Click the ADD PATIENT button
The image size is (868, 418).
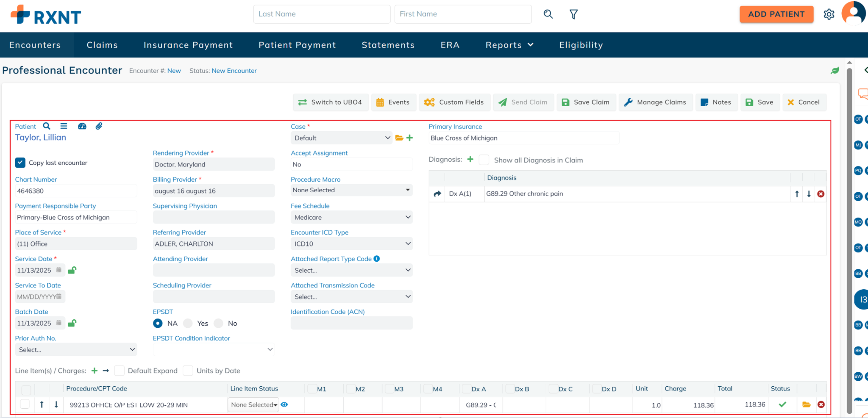pyautogui.click(x=776, y=14)
